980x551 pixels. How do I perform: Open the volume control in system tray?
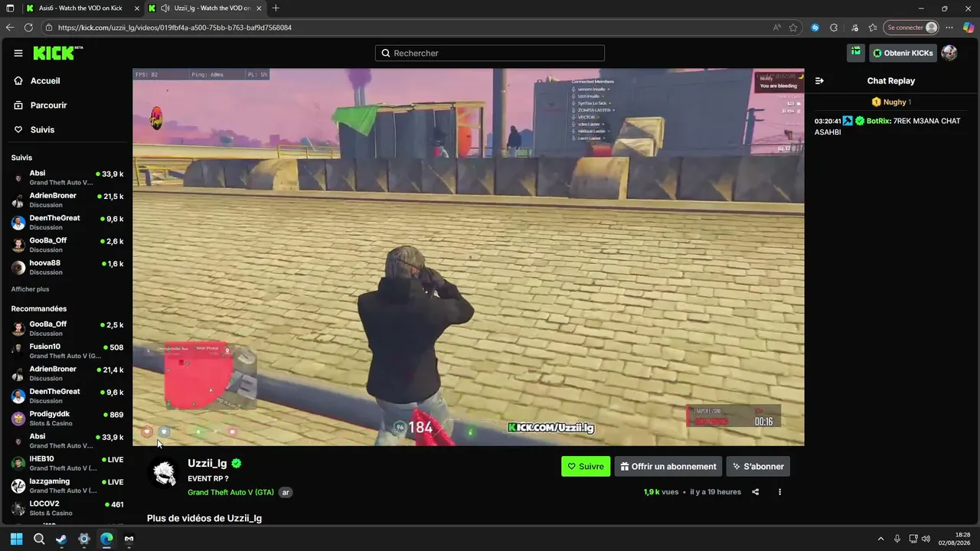pos(926,539)
